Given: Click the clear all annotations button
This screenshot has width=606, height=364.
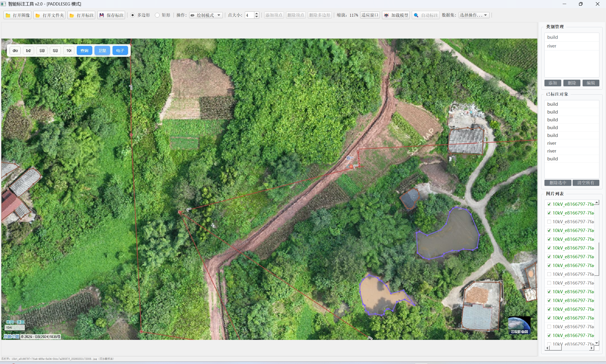Looking at the screenshot, I should tap(586, 183).
